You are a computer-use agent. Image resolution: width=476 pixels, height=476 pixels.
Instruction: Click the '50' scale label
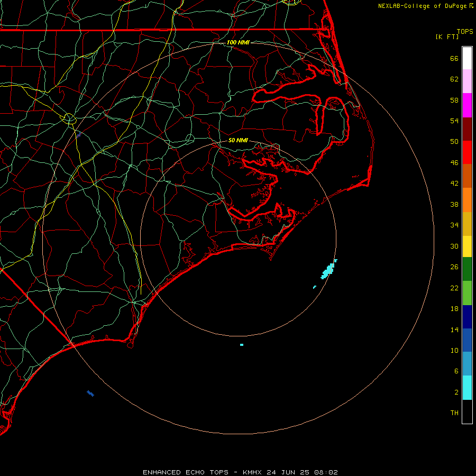pos(454,141)
